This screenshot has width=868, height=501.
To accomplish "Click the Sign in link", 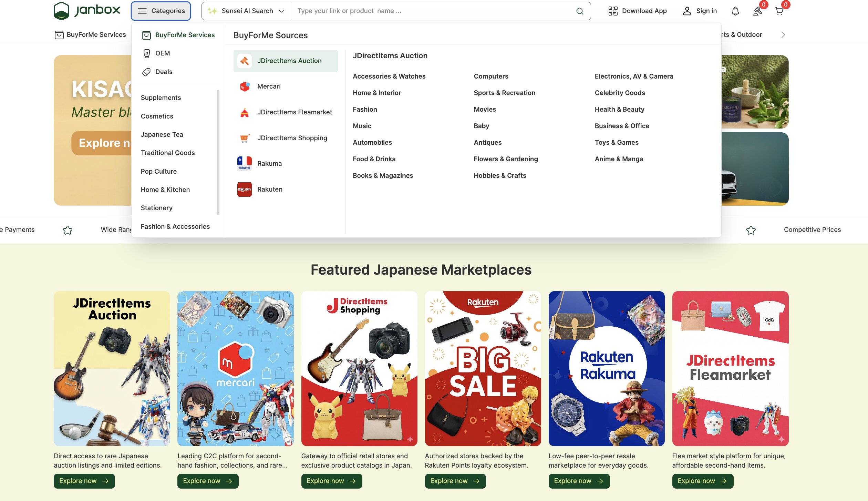I will (706, 11).
